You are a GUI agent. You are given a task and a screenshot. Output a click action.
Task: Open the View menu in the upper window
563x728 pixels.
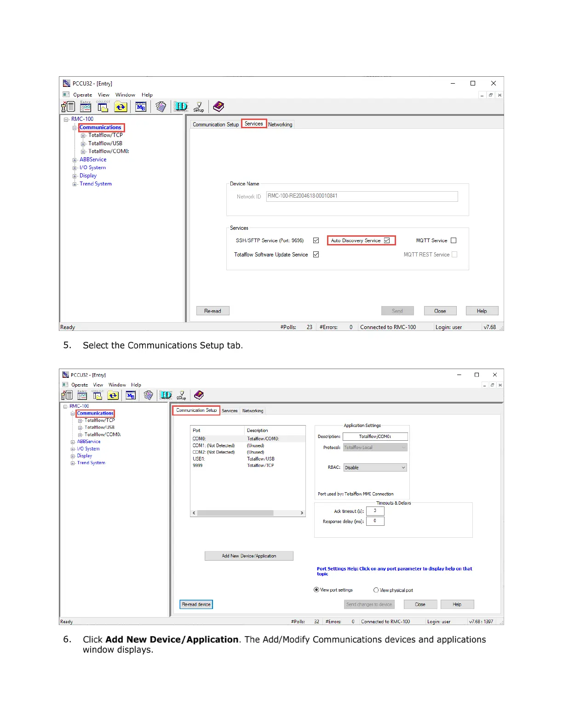coord(103,95)
